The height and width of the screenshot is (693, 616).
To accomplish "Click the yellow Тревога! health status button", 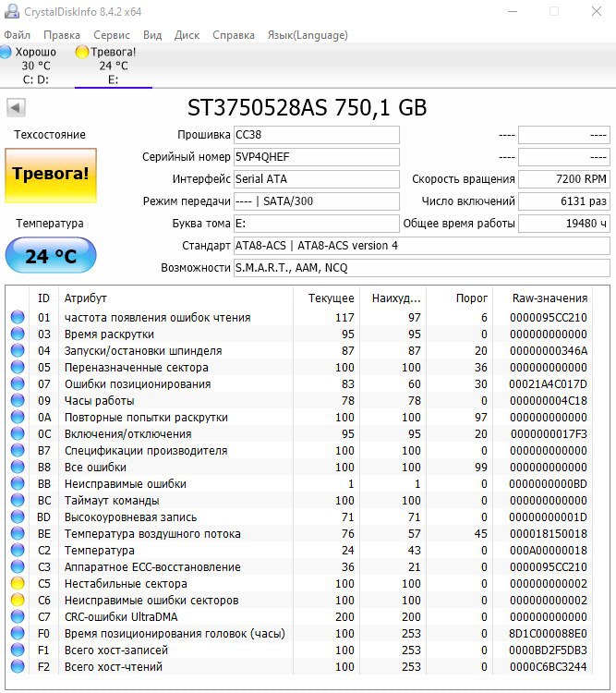I will [51, 176].
